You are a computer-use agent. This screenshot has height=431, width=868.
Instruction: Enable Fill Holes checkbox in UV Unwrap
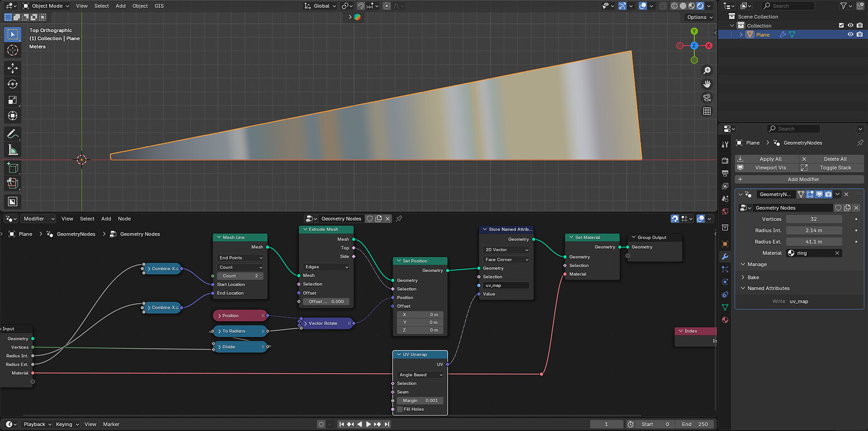pos(400,409)
